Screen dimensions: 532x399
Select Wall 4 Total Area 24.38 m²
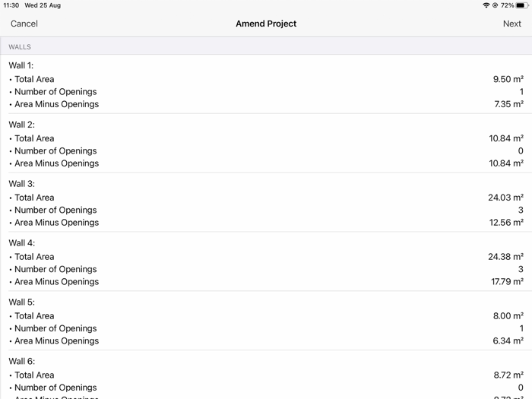pyautogui.click(x=506, y=257)
